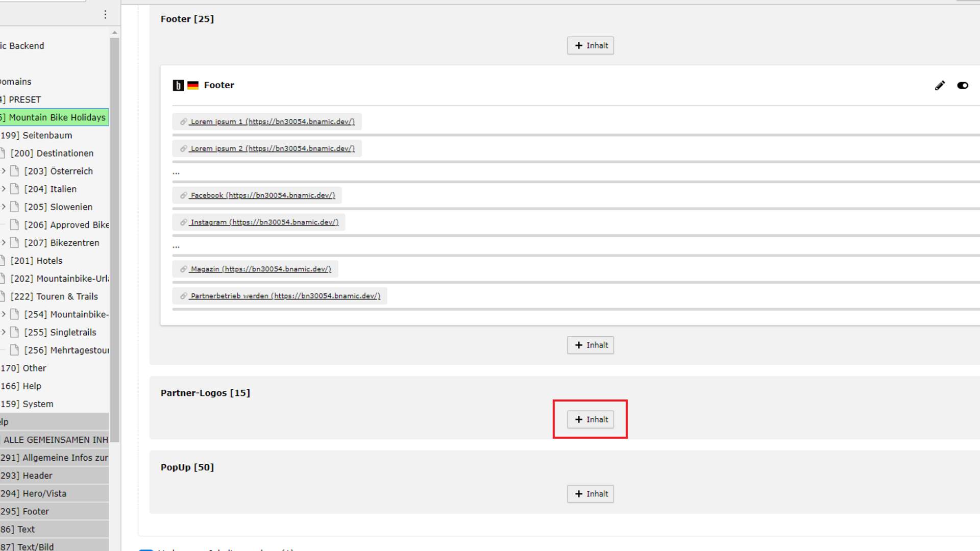Screen dimensions: 980x551
Task: Click the page tree scroll-up arrow
Action: click(x=114, y=33)
